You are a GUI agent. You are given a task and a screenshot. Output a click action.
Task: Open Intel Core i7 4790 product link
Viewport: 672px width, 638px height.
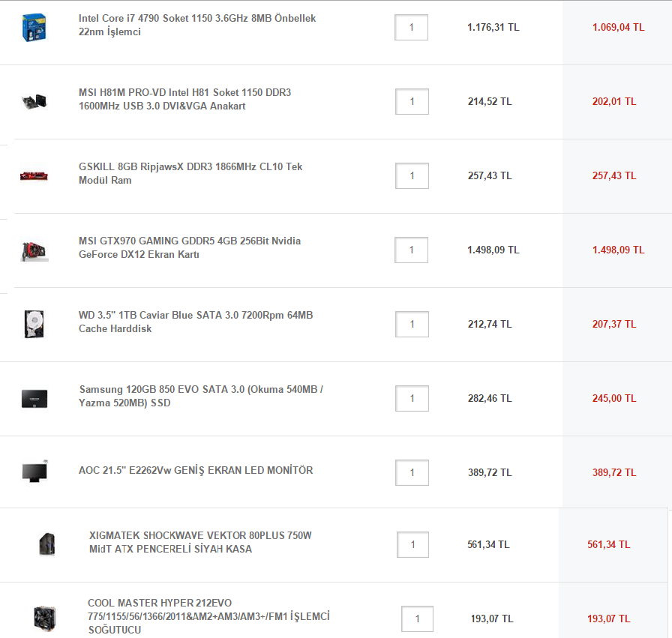[197, 25]
